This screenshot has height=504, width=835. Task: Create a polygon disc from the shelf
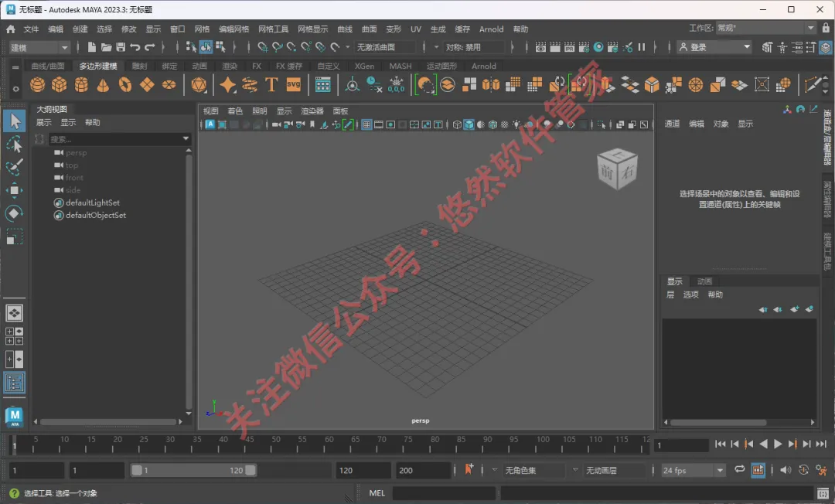pos(169,84)
